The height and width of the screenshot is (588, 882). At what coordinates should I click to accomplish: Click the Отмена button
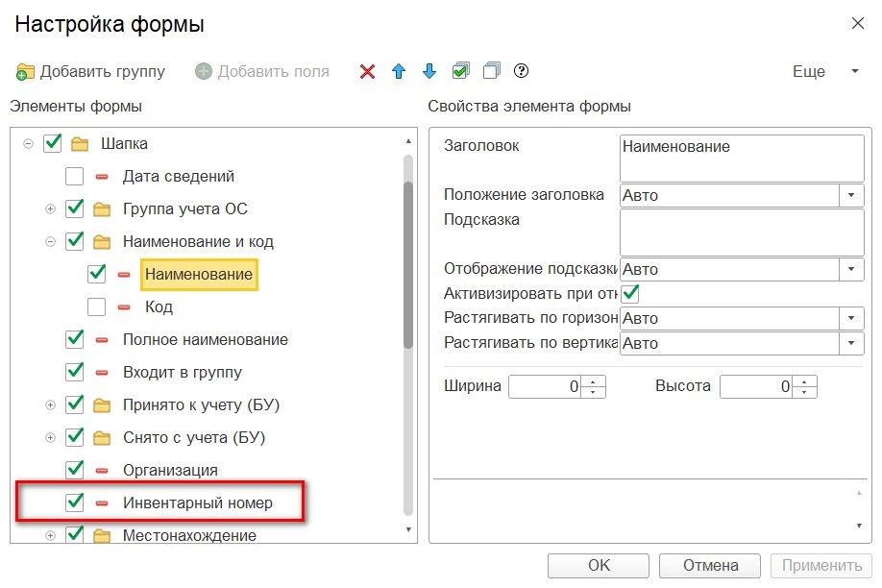(710, 566)
